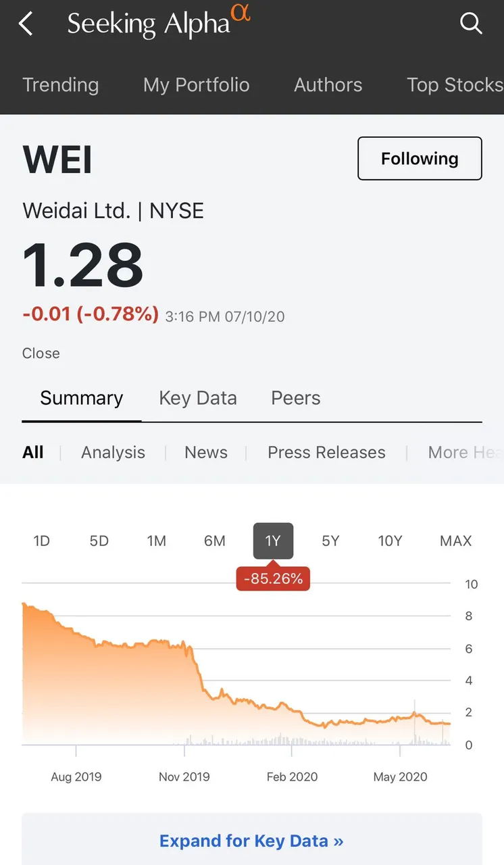Open the Peers tab
Screen dimensions: 504x865
point(296,398)
